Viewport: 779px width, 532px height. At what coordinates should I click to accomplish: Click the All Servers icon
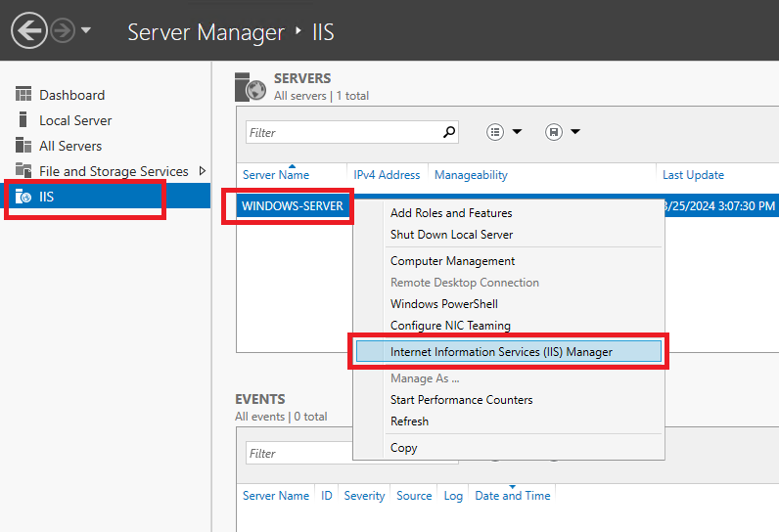tap(23, 145)
